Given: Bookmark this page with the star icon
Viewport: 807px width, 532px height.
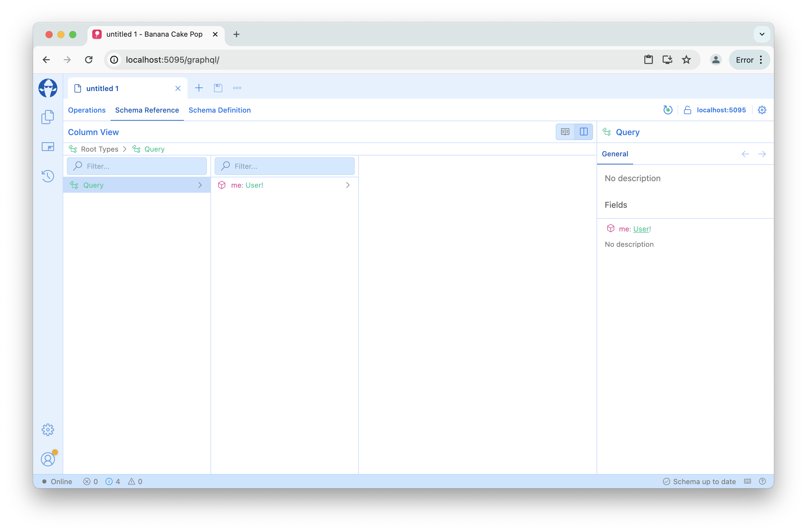Looking at the screenshot, I should point(686,60).
